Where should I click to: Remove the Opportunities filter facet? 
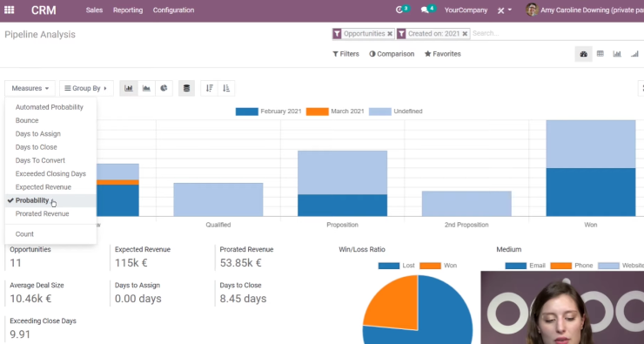390,34
